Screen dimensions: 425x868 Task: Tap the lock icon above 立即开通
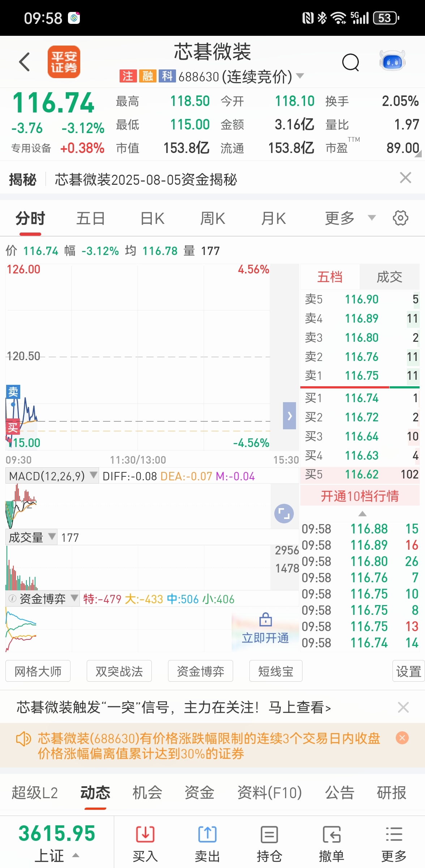(266, 619)
